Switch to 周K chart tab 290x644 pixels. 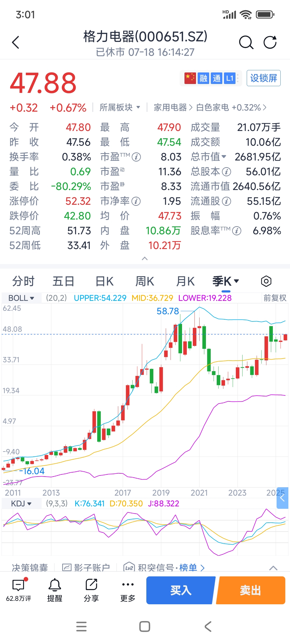145,281
